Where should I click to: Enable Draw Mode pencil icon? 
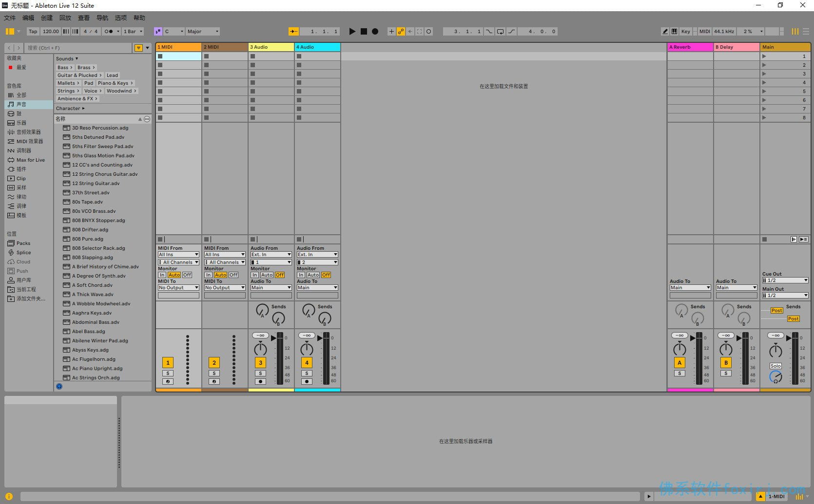[665, 31]
